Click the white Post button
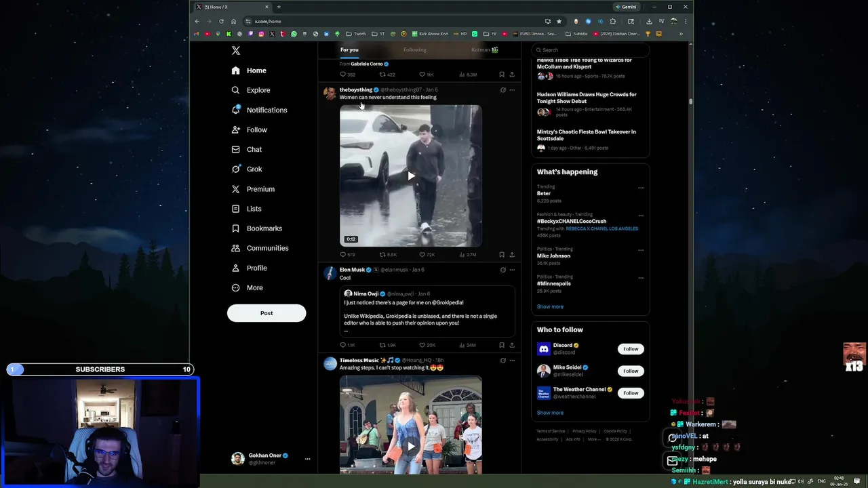Screen dimensions: 868x488 pos(267,313)
